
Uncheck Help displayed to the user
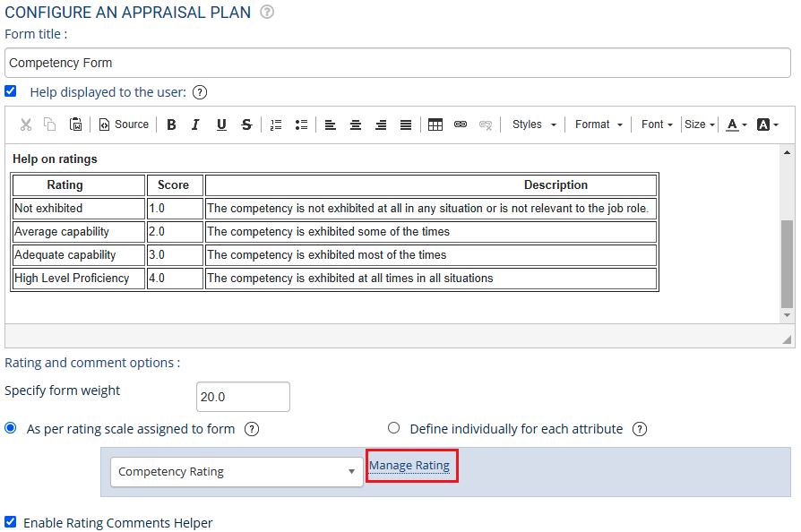tap(11, 91)
